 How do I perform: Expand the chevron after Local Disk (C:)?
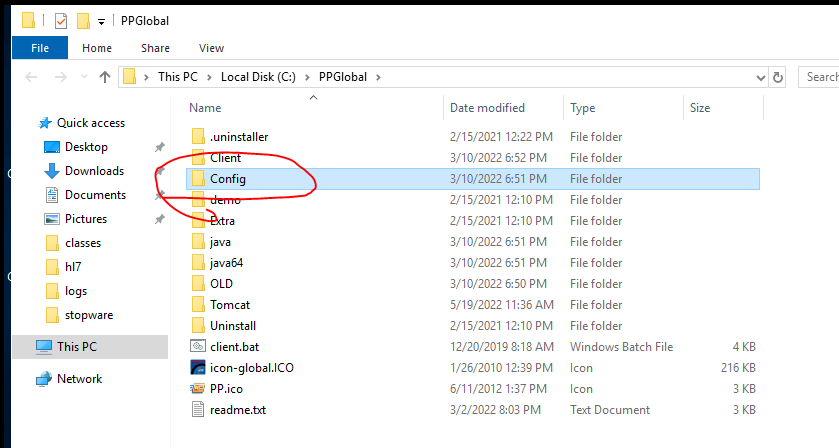(307, 77)
